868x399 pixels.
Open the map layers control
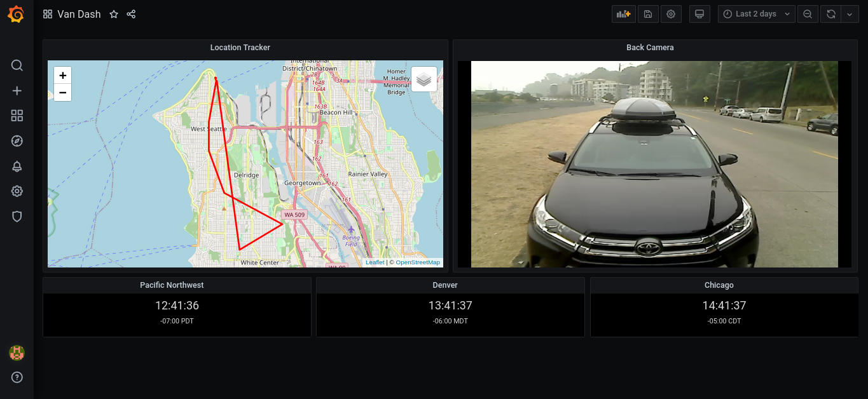[424, 79]
